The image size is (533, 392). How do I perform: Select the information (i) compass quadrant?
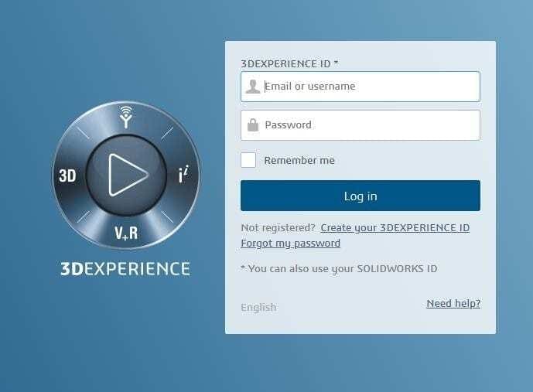point(183,174)
